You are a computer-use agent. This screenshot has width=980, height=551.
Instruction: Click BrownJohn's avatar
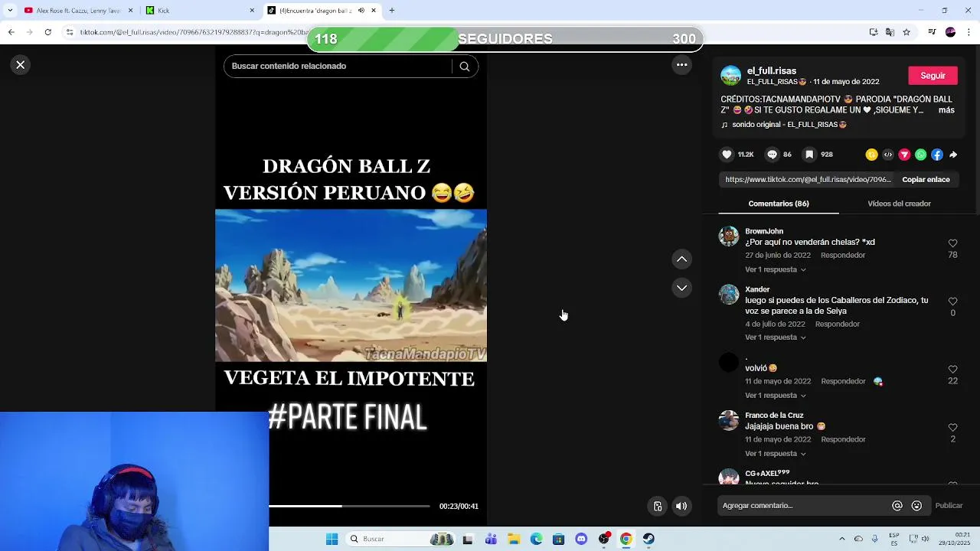click(x=729, y=236)
